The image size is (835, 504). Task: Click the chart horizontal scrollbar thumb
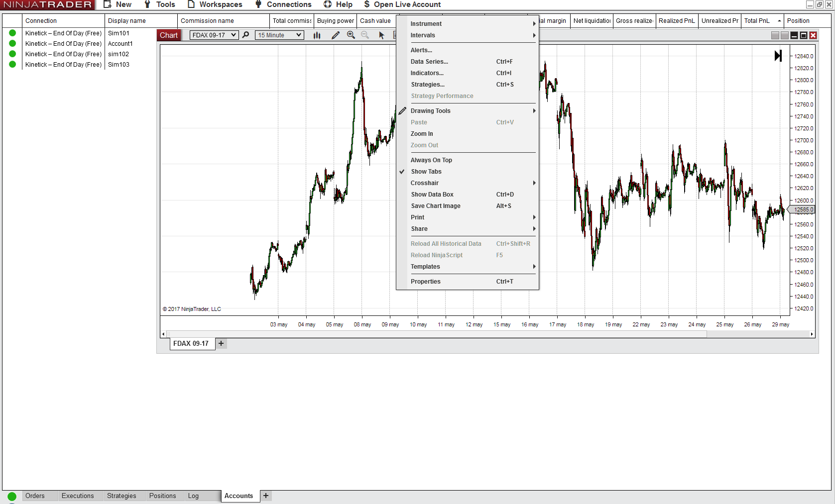point(436,334)
